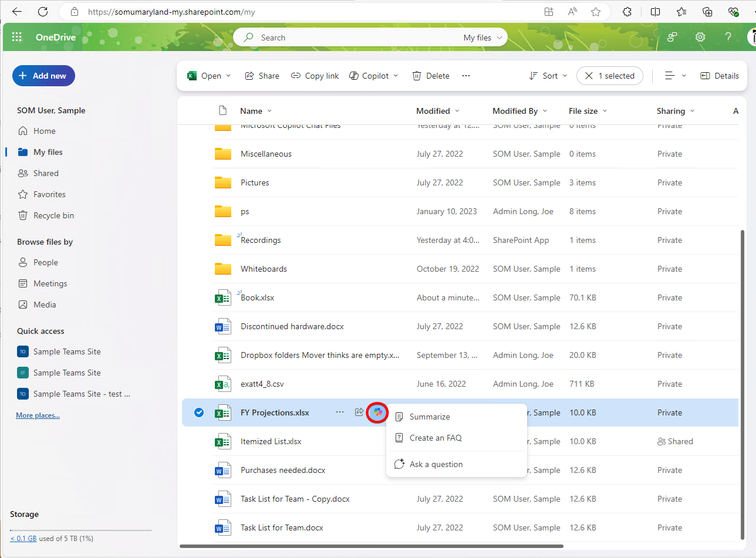This screenshot has width=756, height=558.
Task: Click share icon beside FY Projections.xlsx
Action: coord(359,412)
